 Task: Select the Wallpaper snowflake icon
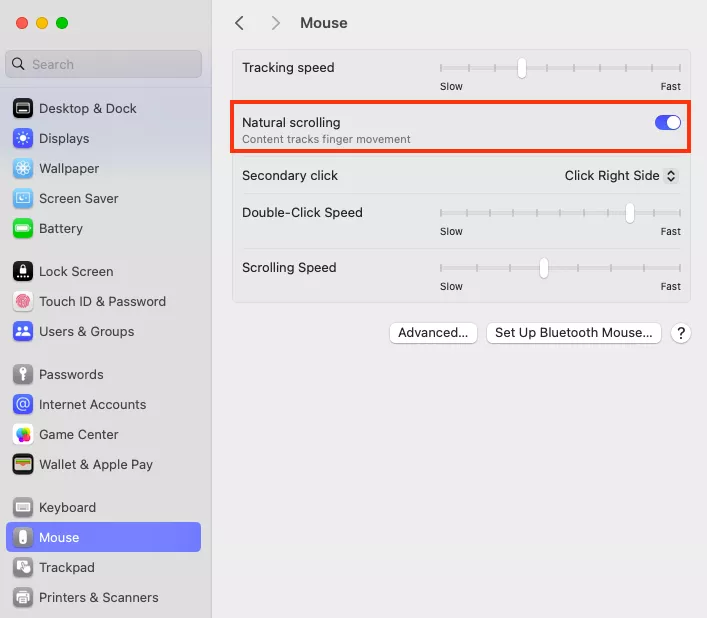(x=23, y=169)
